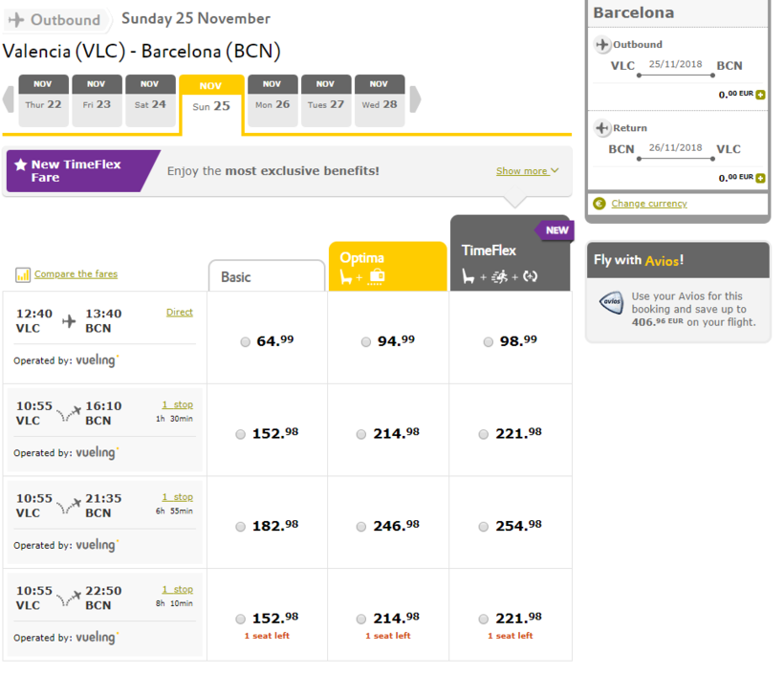
Task: Click the Change currency link
Action: 649,204
